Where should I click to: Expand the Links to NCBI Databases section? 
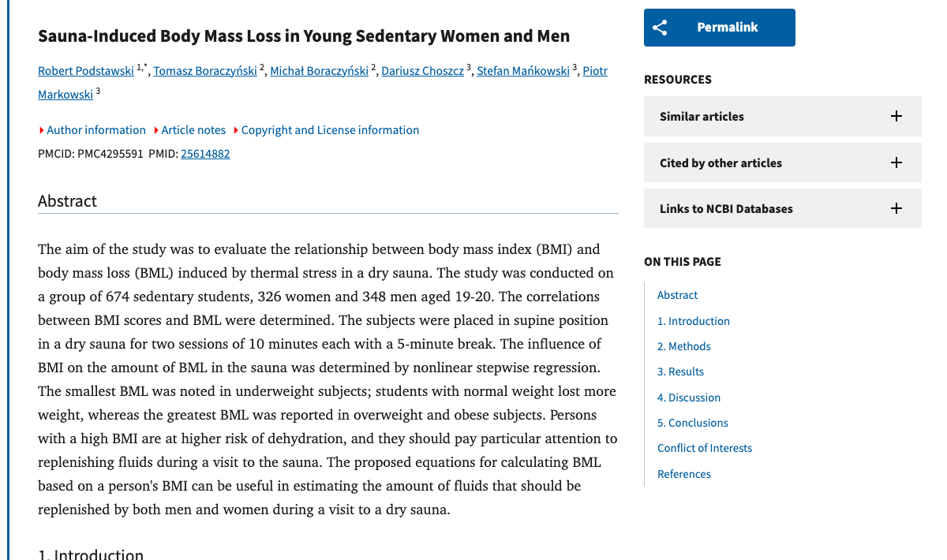[781, 208]
